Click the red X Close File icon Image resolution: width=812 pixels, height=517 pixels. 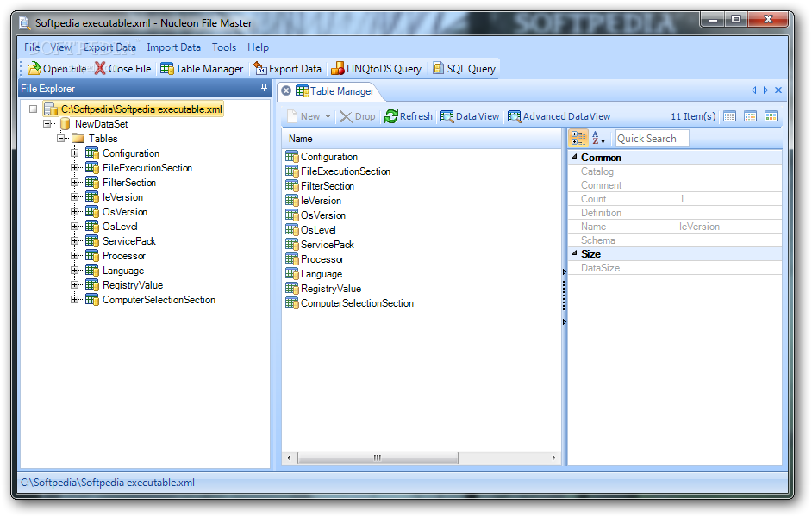tap(100, 68)
